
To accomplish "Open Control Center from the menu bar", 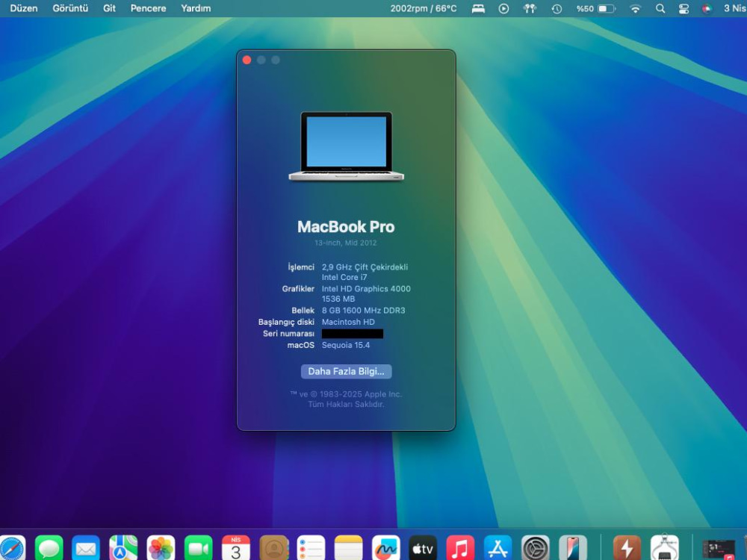I will pos(684,8).
